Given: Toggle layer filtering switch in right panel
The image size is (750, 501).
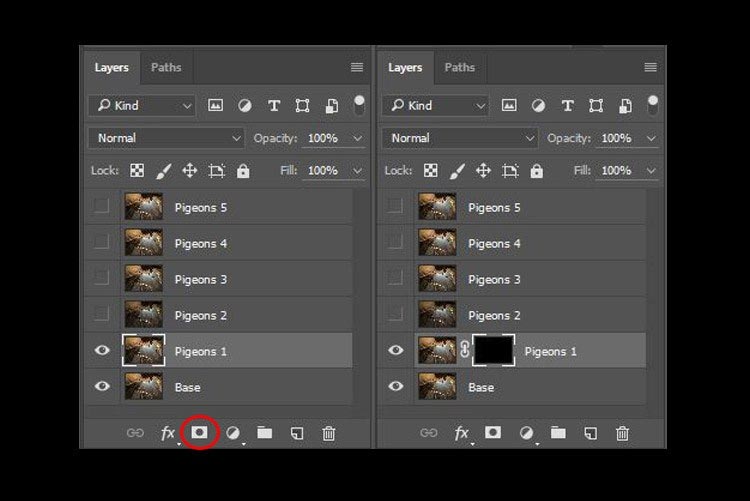Looking at the screenshot, I should pos(653,105).
